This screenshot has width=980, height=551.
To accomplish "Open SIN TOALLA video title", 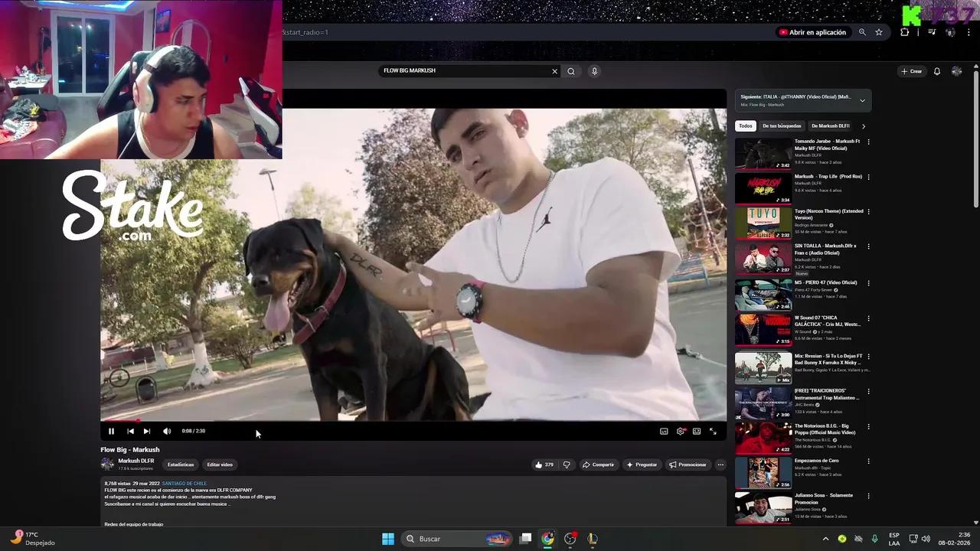I will click(825, 249).
